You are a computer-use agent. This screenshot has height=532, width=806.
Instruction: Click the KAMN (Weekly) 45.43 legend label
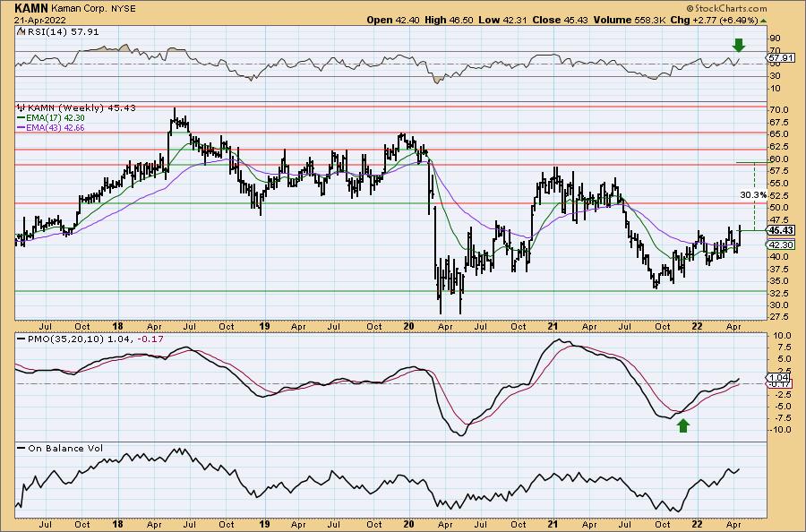[81, 108]
